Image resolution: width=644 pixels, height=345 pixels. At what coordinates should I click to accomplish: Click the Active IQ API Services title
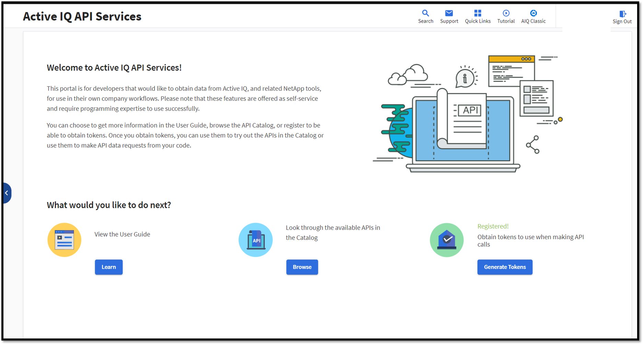[x=82, y=16]
